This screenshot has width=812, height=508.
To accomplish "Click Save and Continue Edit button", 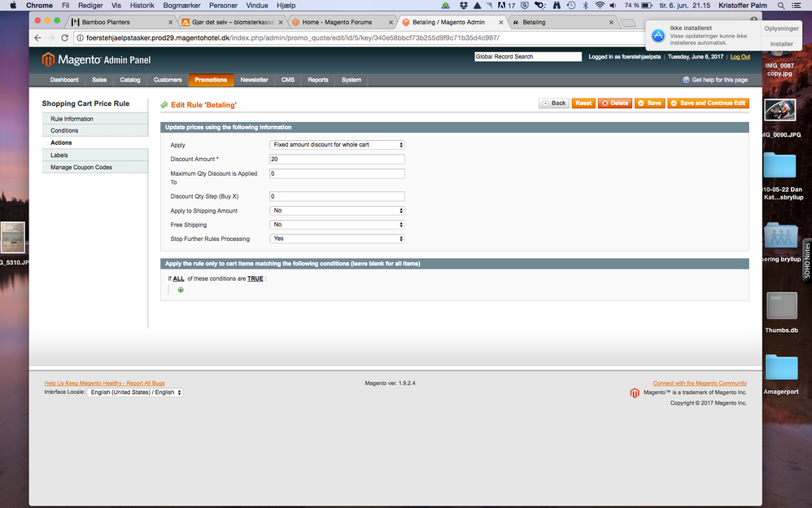I will 708,103.
